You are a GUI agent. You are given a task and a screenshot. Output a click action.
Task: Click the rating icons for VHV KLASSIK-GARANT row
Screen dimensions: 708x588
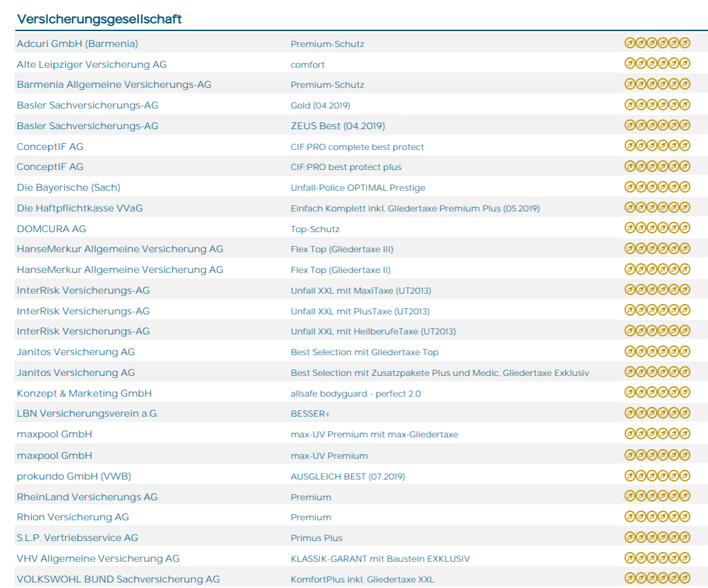[657, 558]
